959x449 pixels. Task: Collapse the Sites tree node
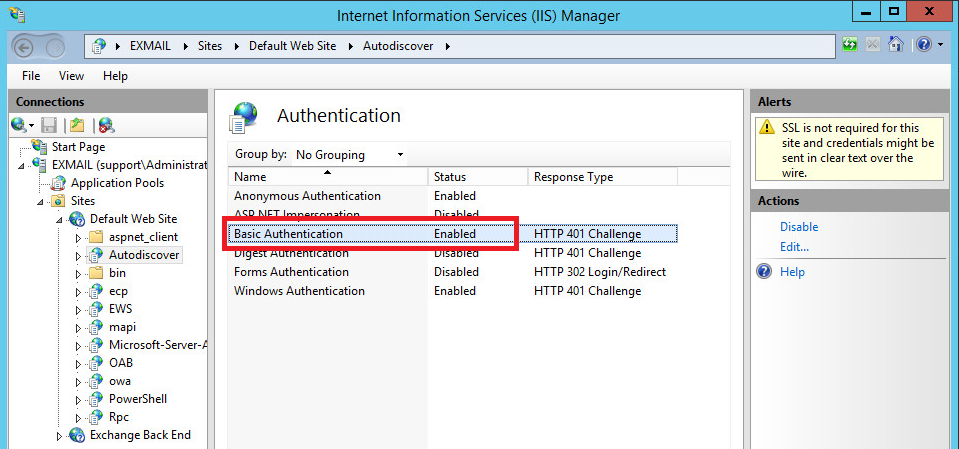point(41,202)
